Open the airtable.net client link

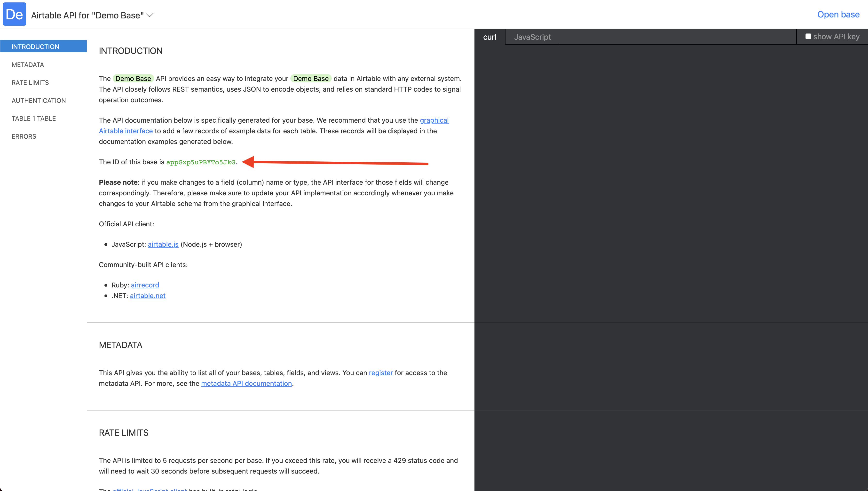click(x=148, y=296)
